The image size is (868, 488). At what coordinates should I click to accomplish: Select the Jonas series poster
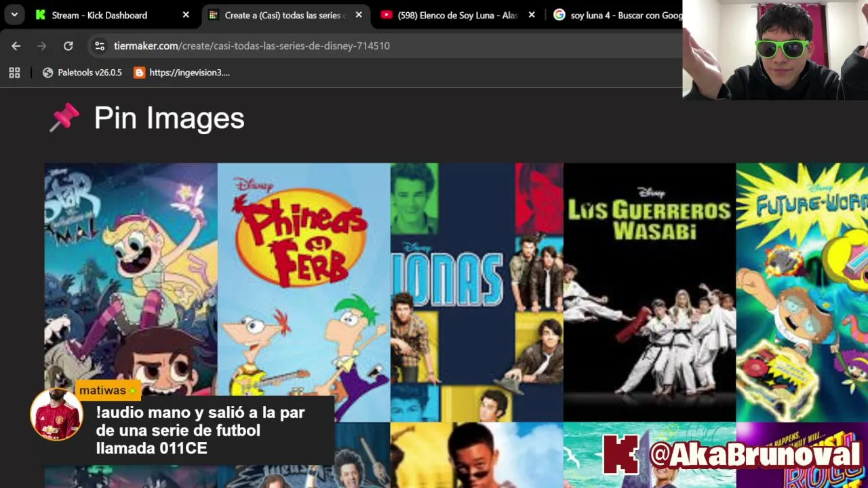point(477,292)
